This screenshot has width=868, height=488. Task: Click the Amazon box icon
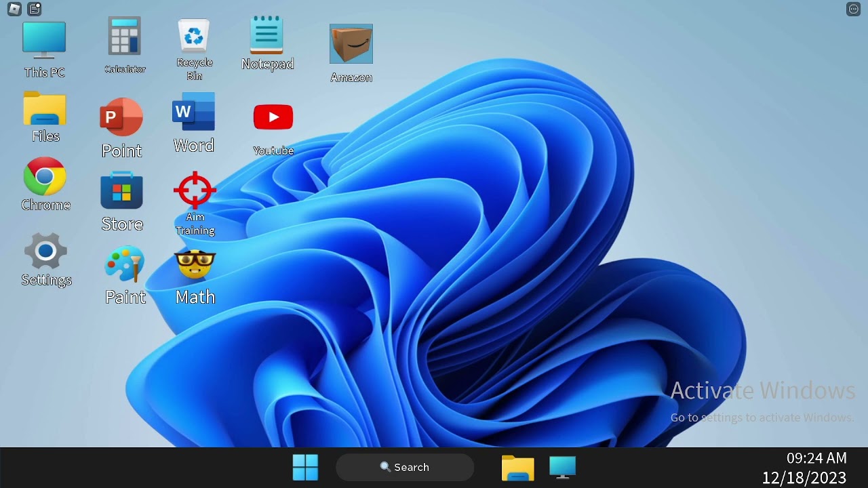pos(351,44)
